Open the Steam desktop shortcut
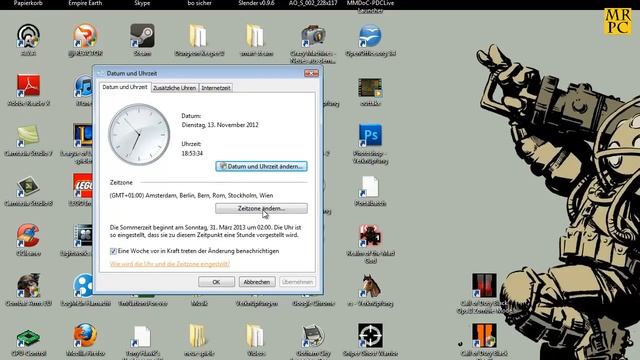 coord(142,36)
